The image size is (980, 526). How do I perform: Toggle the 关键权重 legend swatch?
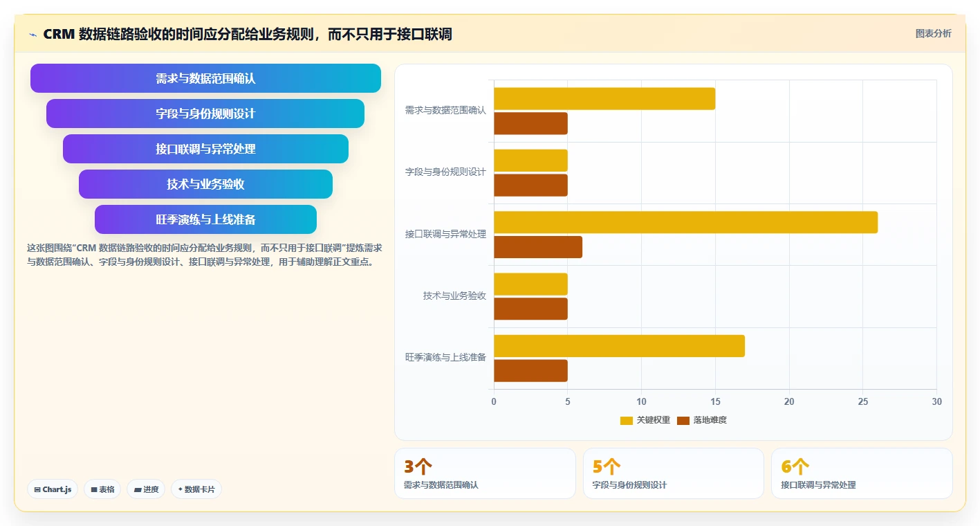[x=627, y=420]
